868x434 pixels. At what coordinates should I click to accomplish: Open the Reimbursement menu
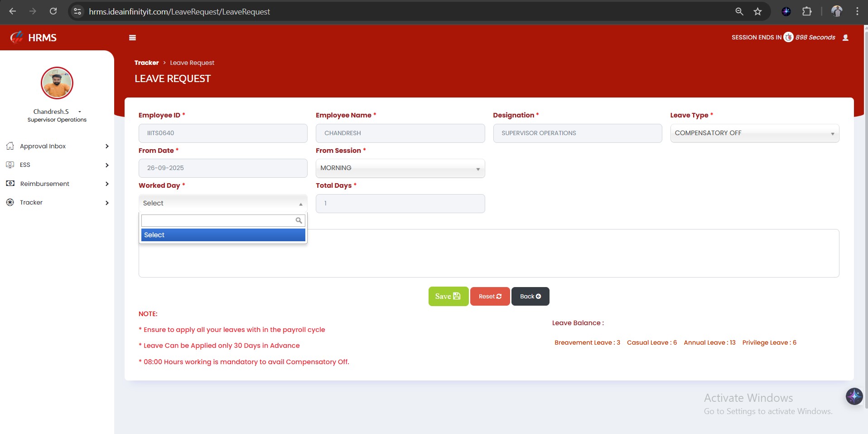coord(44,184)
